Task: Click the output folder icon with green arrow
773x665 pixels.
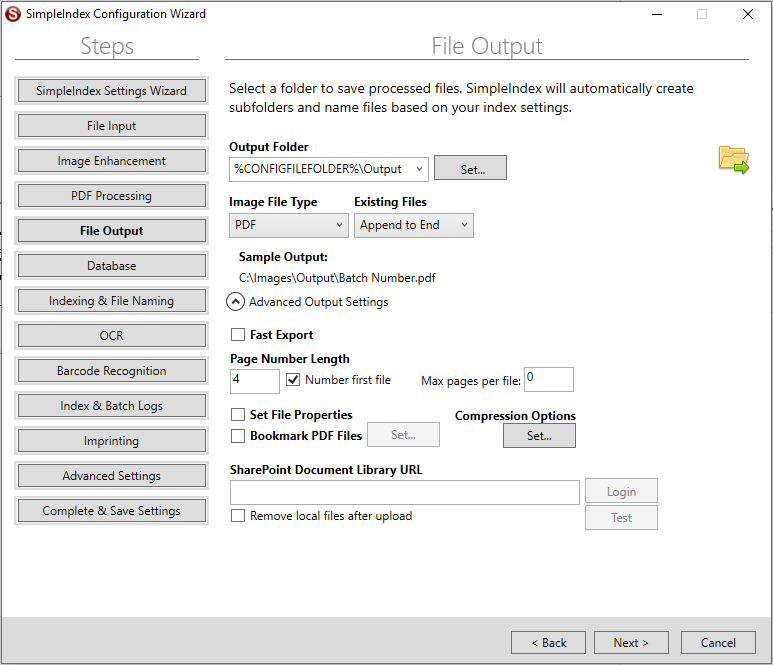Action: pos(734,160)
